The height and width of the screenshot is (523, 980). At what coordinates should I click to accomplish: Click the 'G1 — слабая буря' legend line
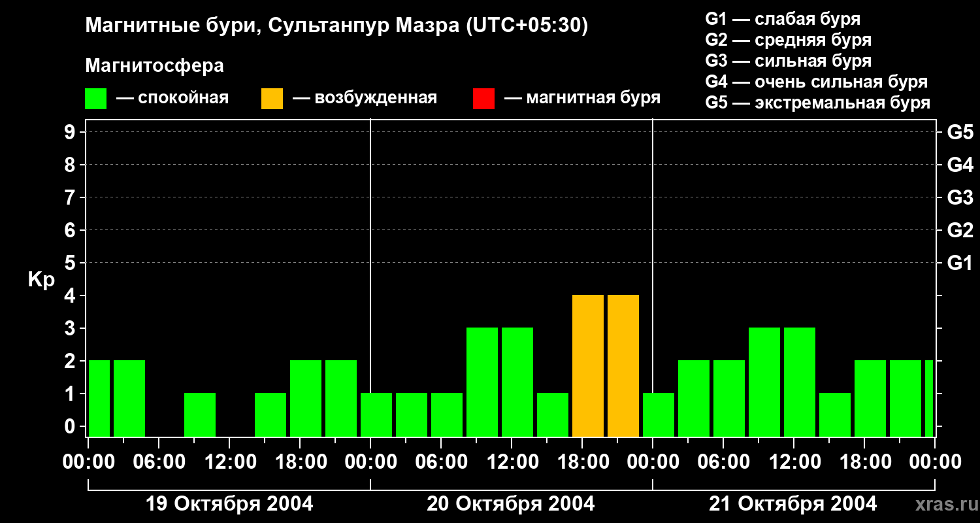(x=783, y=19)
